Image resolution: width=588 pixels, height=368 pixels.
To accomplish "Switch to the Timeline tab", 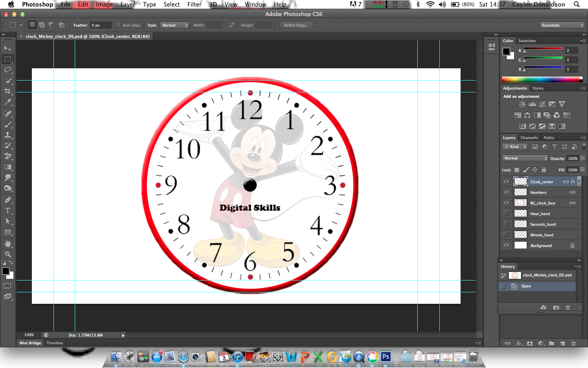I will [x=55, y=343].
